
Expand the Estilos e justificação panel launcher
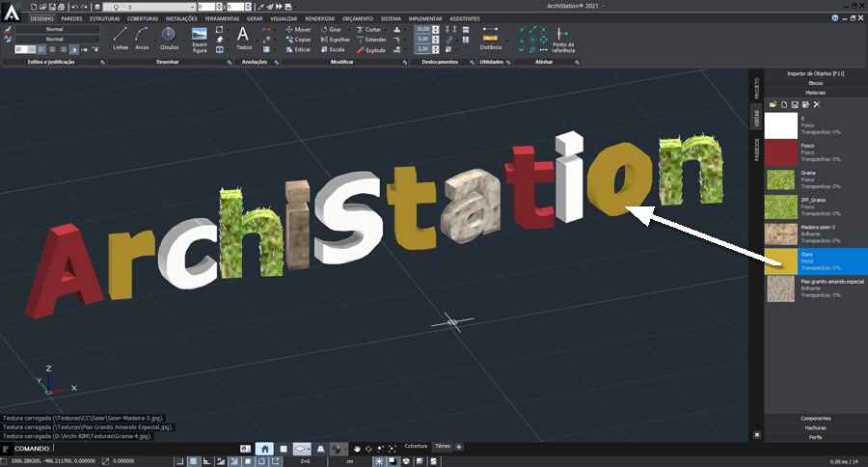coord(102,62)
